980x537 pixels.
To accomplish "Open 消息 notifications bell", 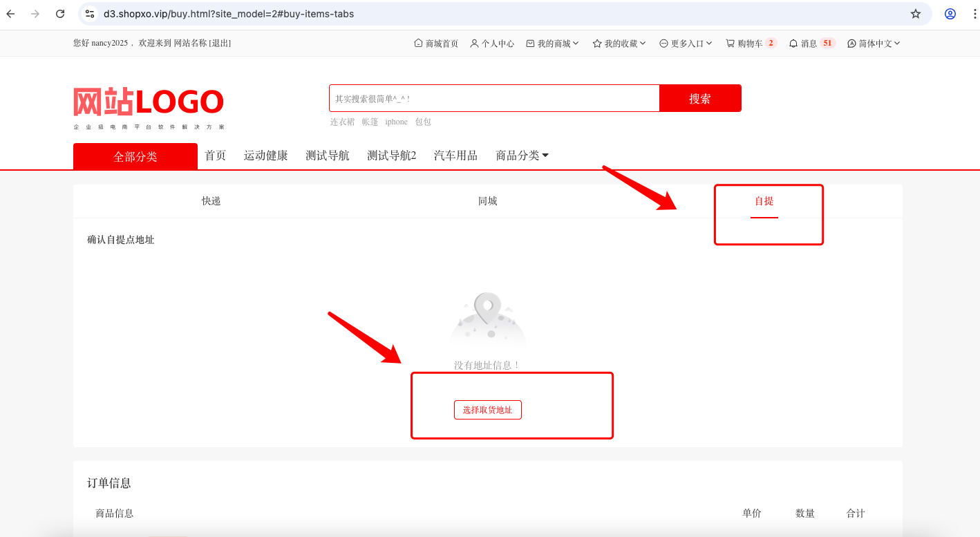I will pos(812,43).
